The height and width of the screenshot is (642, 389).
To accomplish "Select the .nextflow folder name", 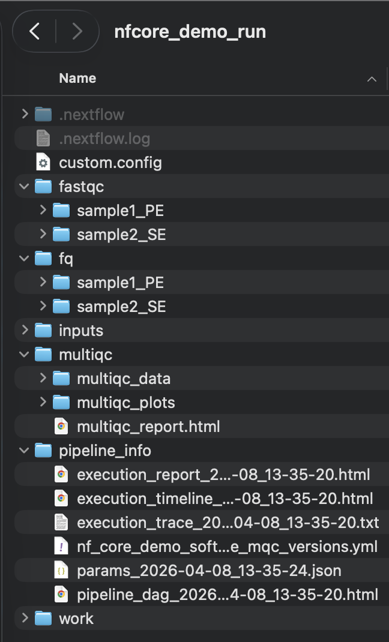I will (x=92, y=115).
